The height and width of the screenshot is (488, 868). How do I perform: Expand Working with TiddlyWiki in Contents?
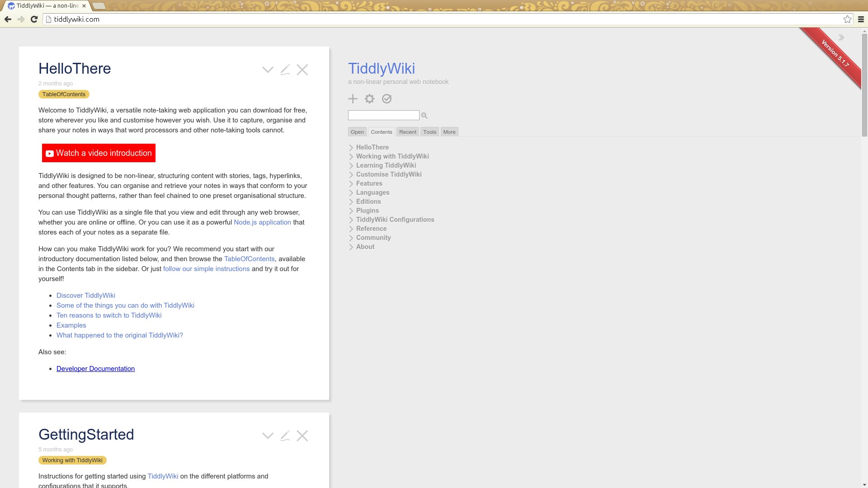click(351, 157)
